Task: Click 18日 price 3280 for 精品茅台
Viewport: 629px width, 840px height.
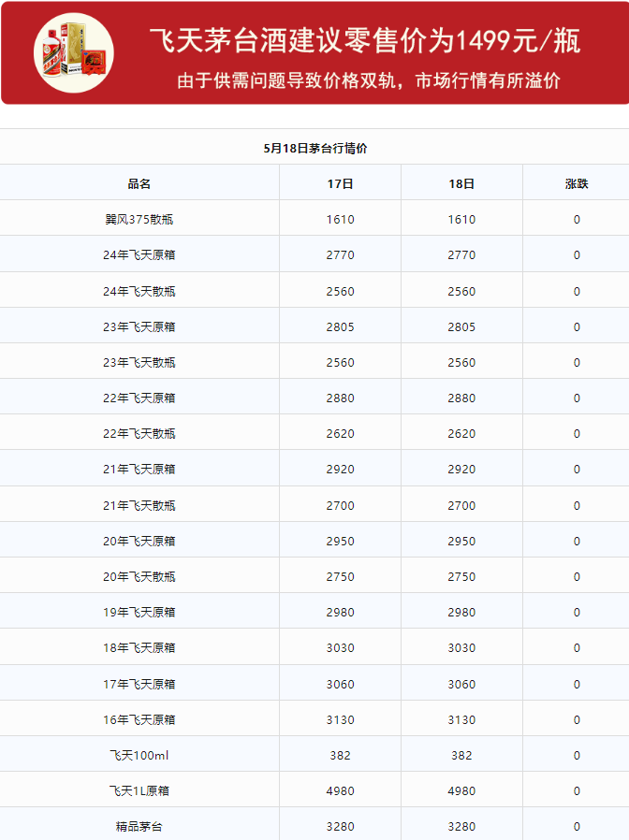Action: (461, 827)
